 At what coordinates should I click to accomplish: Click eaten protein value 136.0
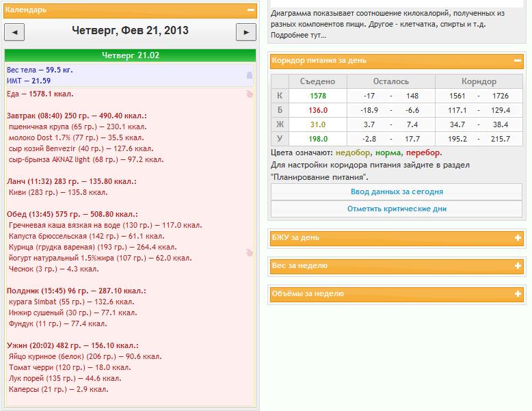pyautogui.click(x=318, y=110)
